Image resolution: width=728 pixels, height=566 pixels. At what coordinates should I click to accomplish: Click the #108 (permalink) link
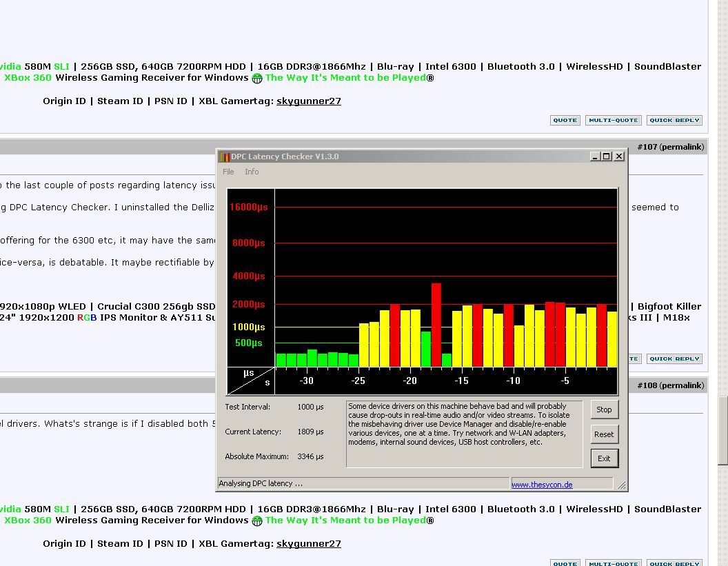(x=670, y=385)
